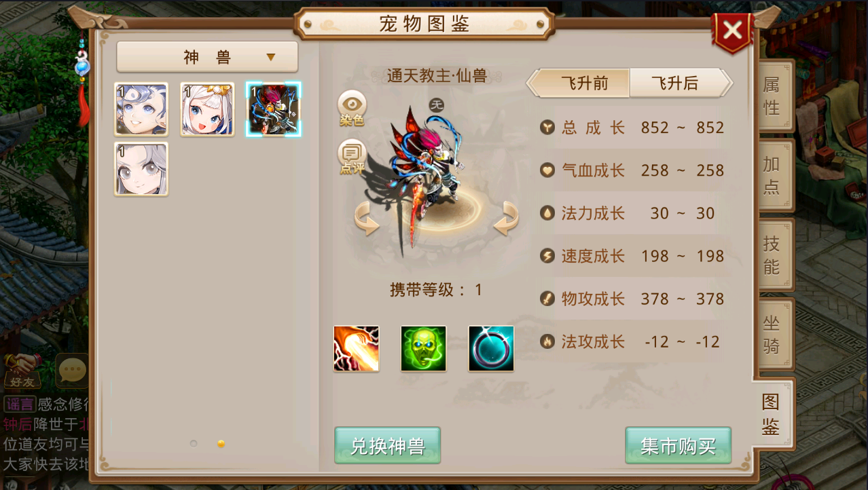Open the 技能 side tab
The image size is (868, 490).
(772, 255)
